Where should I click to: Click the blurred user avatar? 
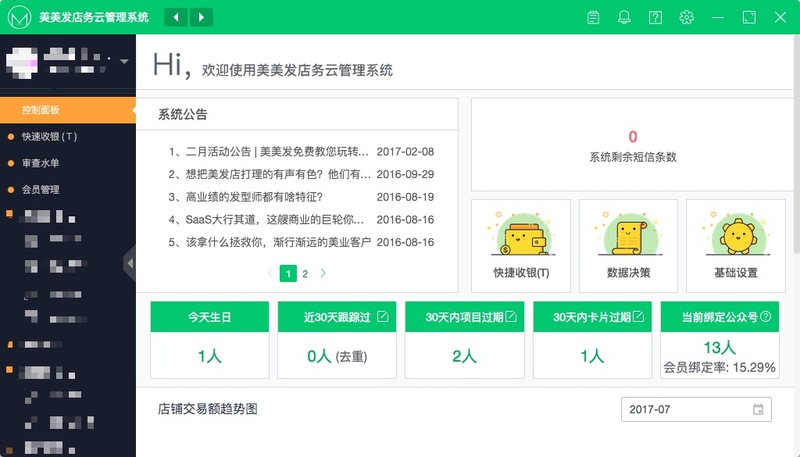[21, 62]
